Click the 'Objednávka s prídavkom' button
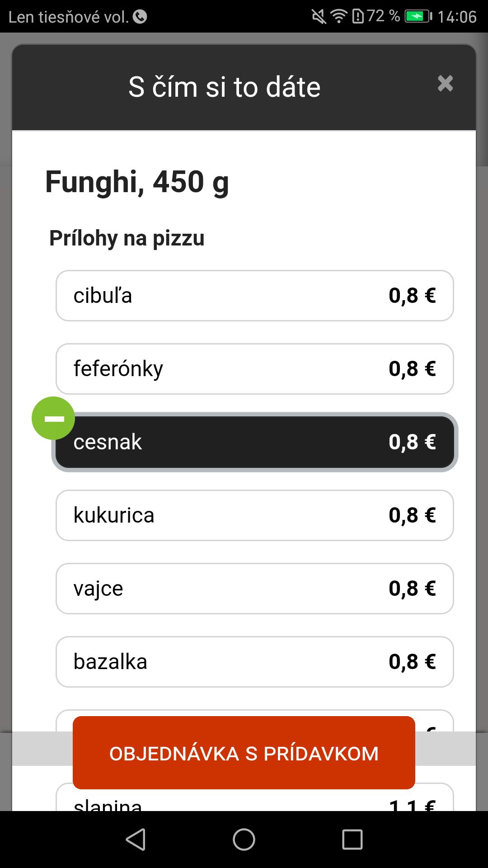This screenshot has width=488, height=868. click(244, 753)
